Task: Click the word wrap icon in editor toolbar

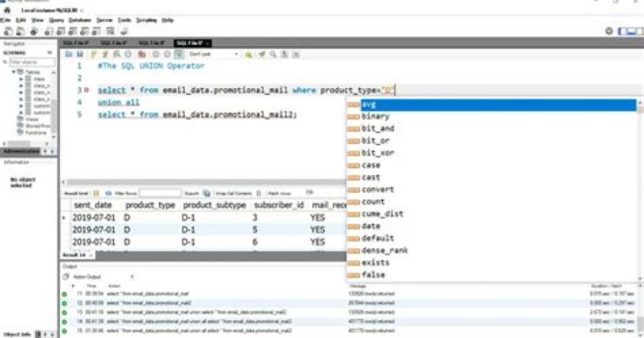Action: [296, 54]
